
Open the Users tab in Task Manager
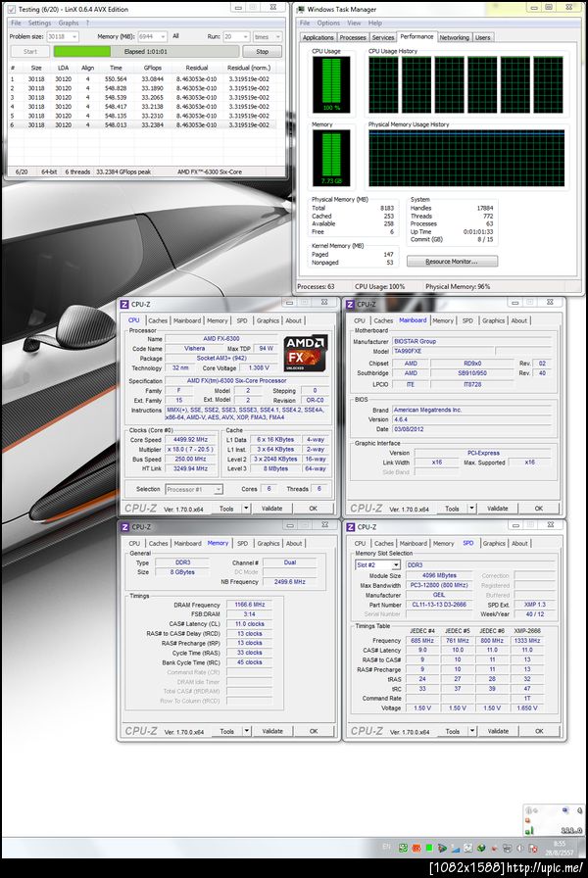(x=483, y=37)
